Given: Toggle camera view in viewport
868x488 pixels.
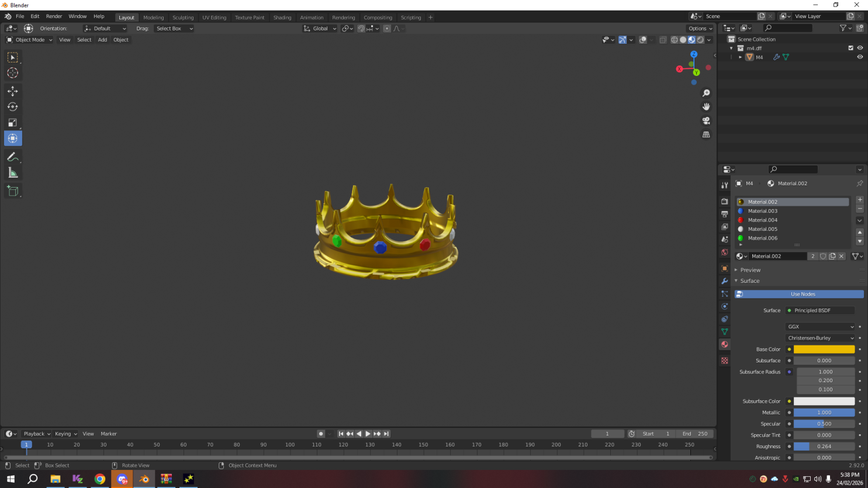Looking at the screenshot, I should (706, 120).
